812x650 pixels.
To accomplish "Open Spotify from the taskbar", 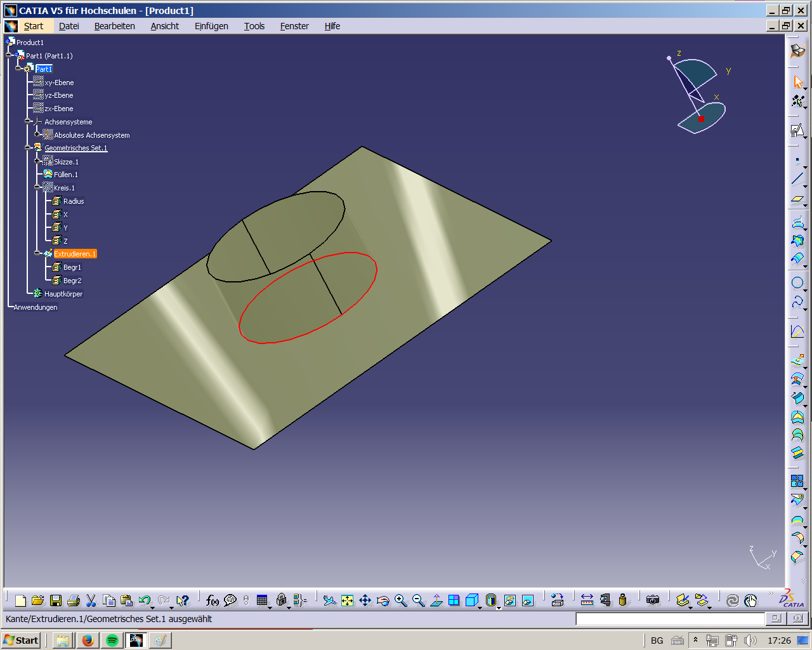I will pos(112,640).
